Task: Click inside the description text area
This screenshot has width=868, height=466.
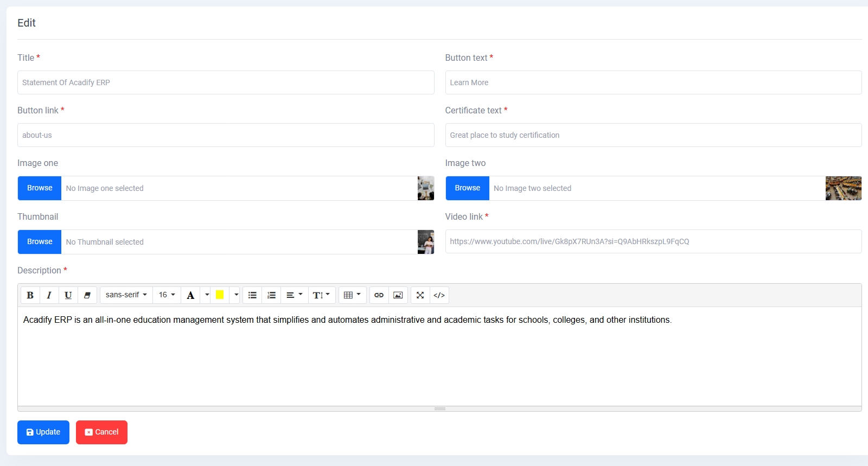Action: coord(439,356)
